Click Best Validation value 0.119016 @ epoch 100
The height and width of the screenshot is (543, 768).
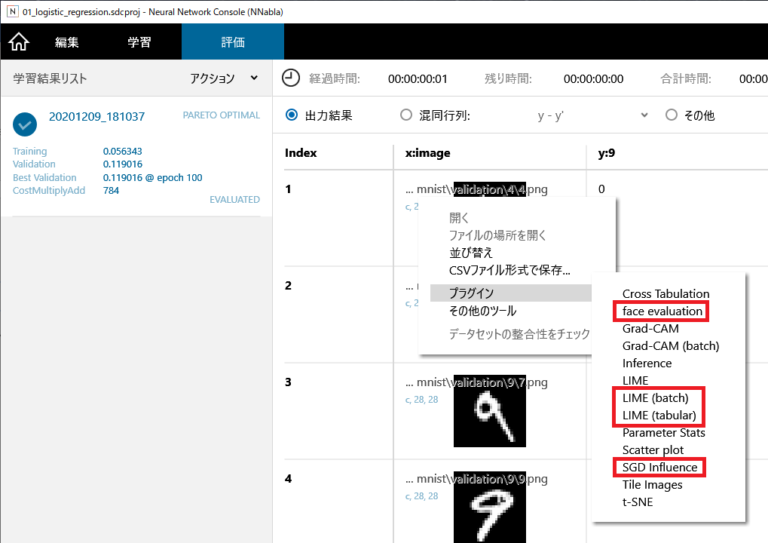[x=152, y=177]
